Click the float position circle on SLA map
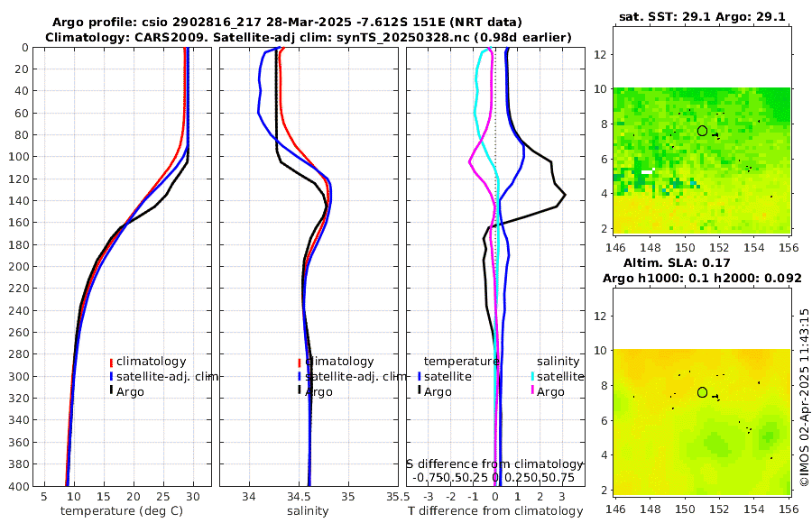The height and width of the screenshot is (523, 812). [x=702, y=392]
